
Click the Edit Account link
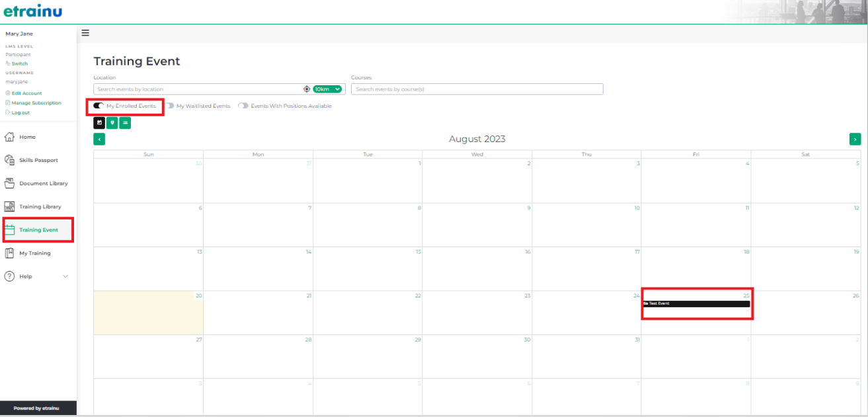(26, 93)
